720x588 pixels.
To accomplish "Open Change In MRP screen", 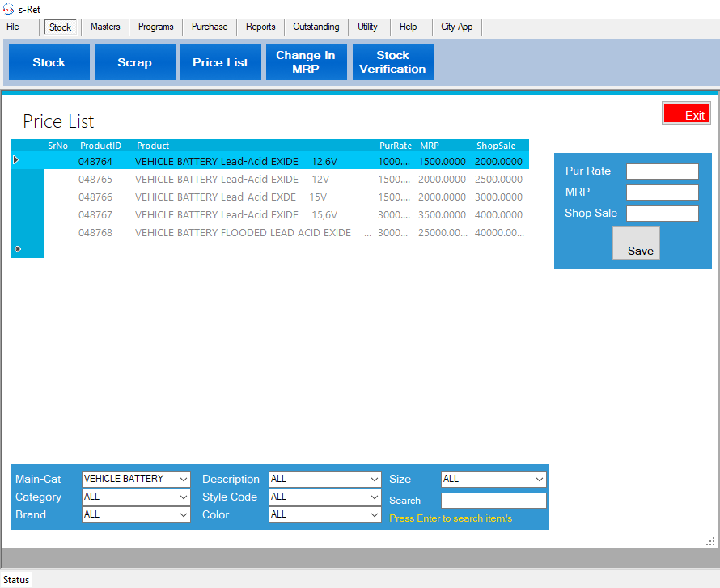I will coord(306,62).
